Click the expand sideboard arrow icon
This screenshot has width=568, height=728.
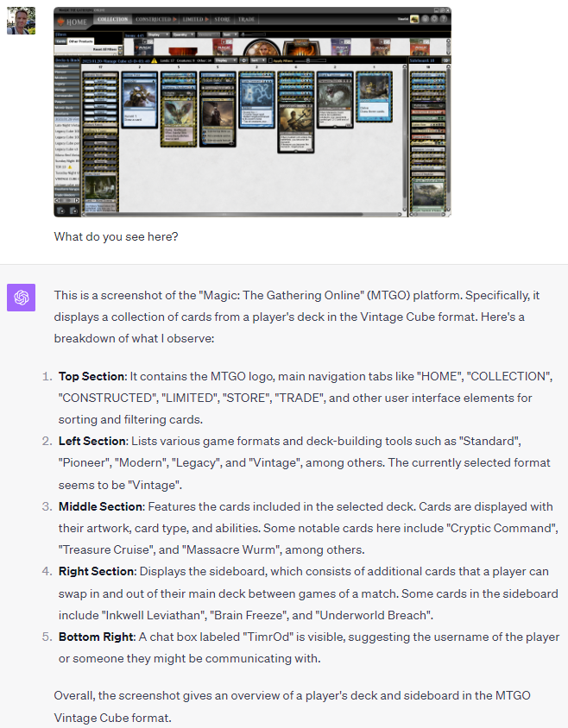(445, 60)
